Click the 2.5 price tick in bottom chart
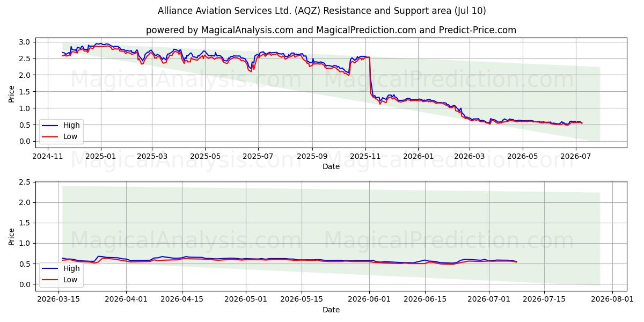644x322 pixels. tap(26, 182)
